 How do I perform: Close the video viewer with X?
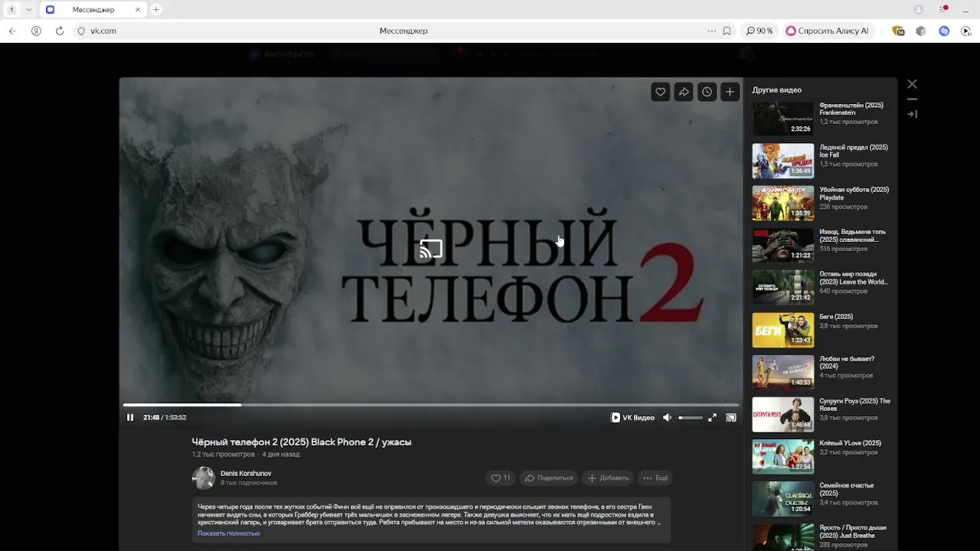tap(912, 84)
